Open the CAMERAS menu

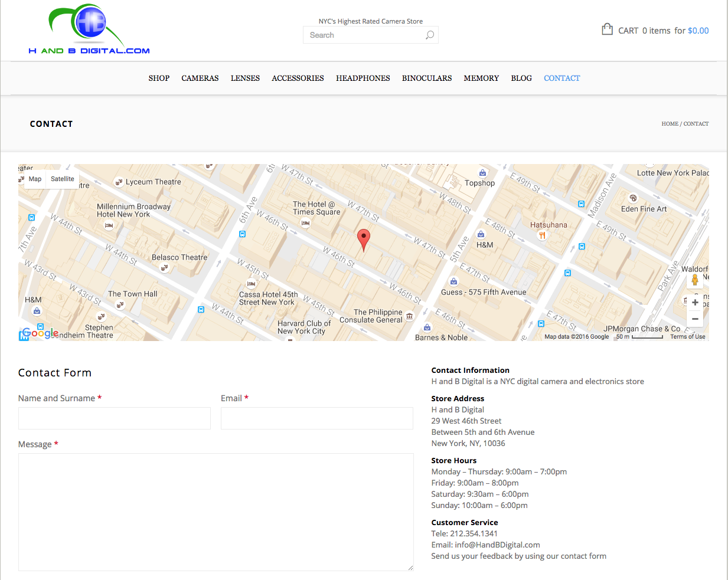(x=200, y=78)
